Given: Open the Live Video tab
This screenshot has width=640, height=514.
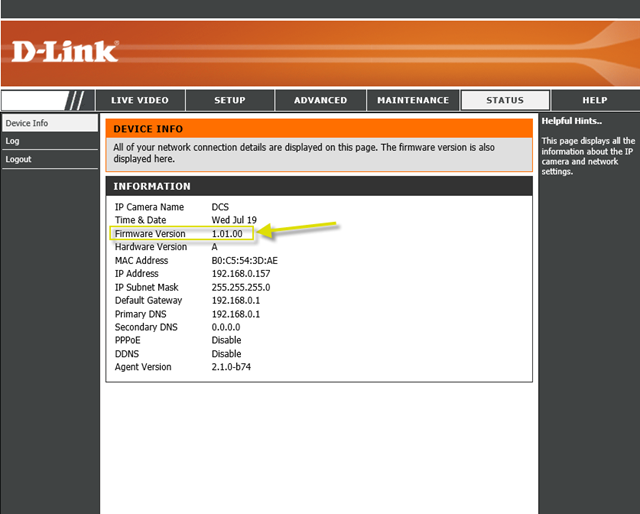Looking at the screenshot, I should coord(140,100).
